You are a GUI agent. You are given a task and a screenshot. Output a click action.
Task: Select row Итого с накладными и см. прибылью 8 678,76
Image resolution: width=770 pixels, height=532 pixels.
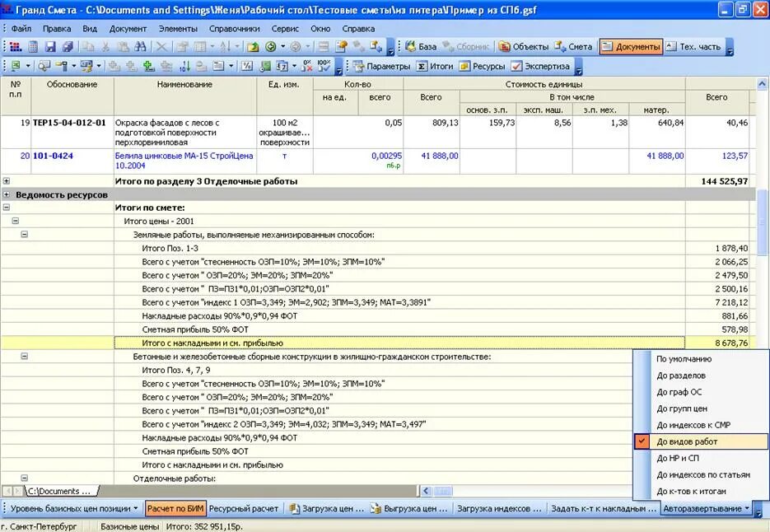pyautogui.click(x=377, y=343)
